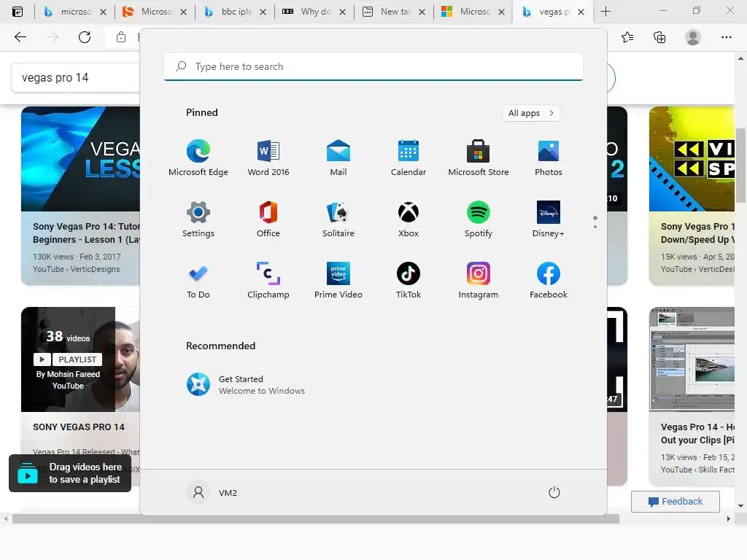Click the vertical scrollbar thumb
Viewport: 747px width, 560px height.
tap(741, 165)
